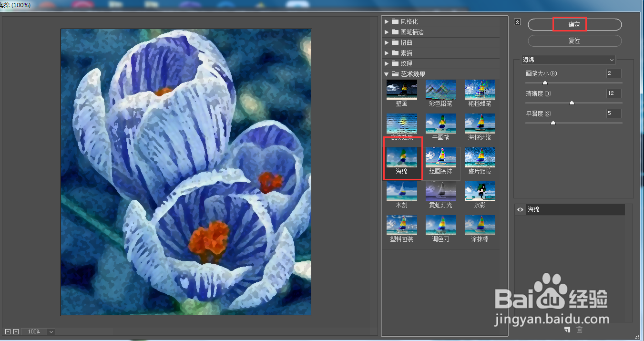Expand the 纹理 filter folder

click(387, 63)
